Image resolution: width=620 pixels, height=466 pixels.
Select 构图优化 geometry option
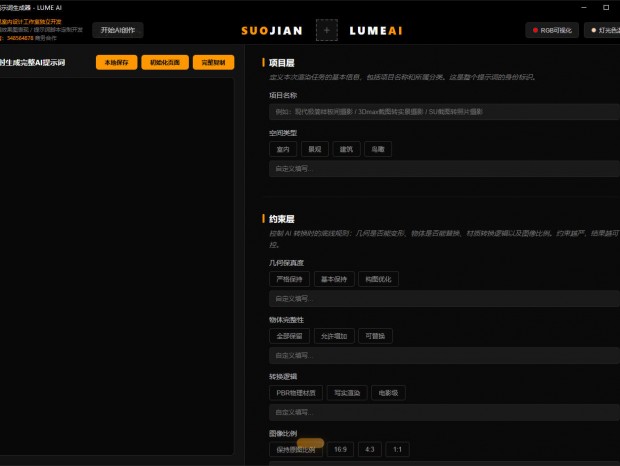(378, 279)
